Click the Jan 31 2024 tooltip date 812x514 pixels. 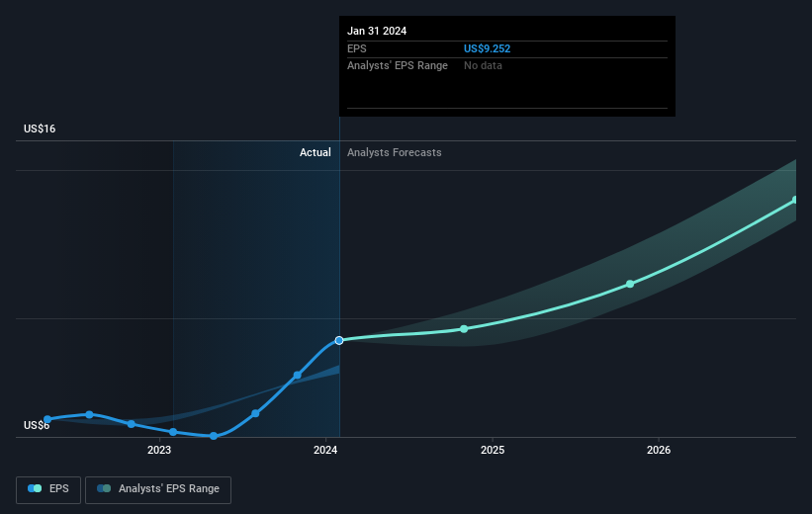(377, 31)
